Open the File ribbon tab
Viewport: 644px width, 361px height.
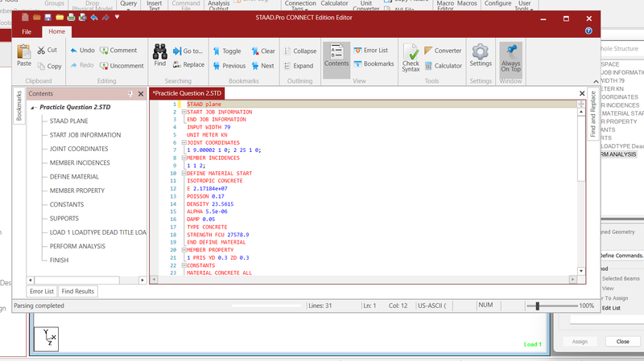coord(27,31)
